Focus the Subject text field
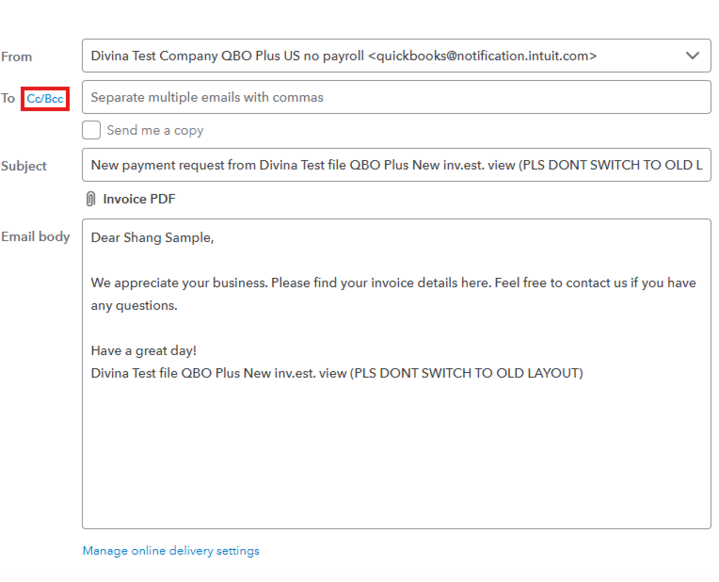This screenshot has height=582, width=719. coord(396,165)
